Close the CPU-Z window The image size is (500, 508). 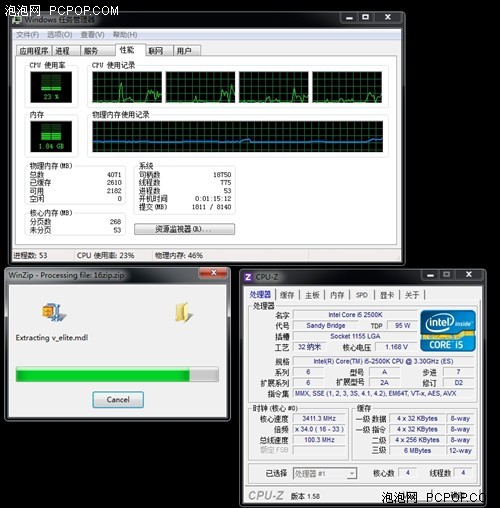[469, 275]
